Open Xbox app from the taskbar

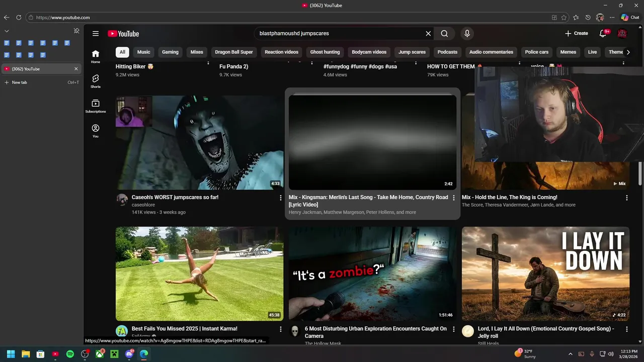[100, 354]
